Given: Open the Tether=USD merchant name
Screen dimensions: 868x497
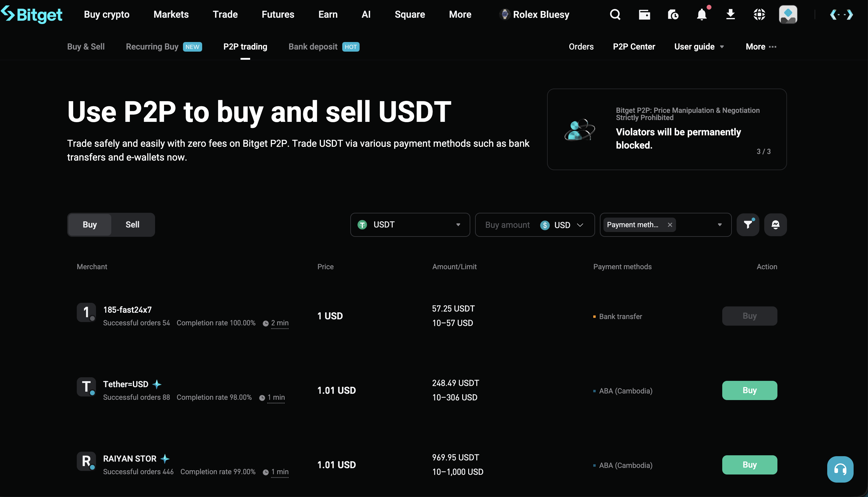Looking at the screenshot, I should click(125, 384).
